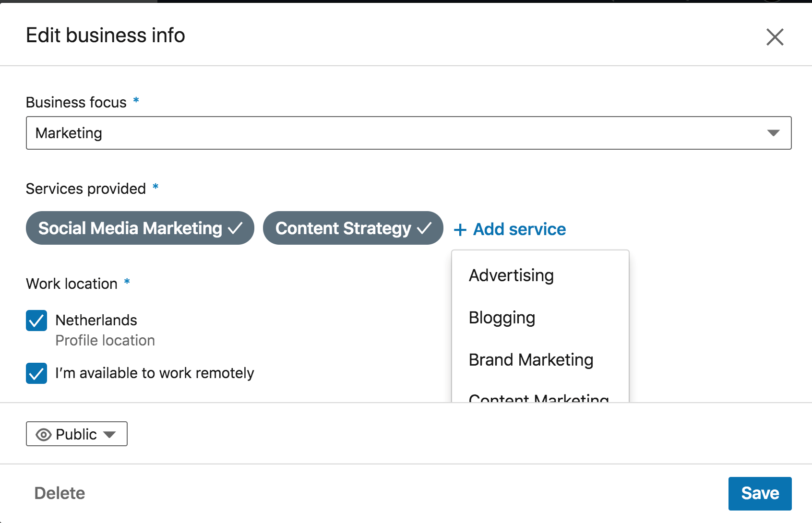812x523 pixels.
Task: Deselect the Social Media Marketing service chip
Action: click(130, 228)
